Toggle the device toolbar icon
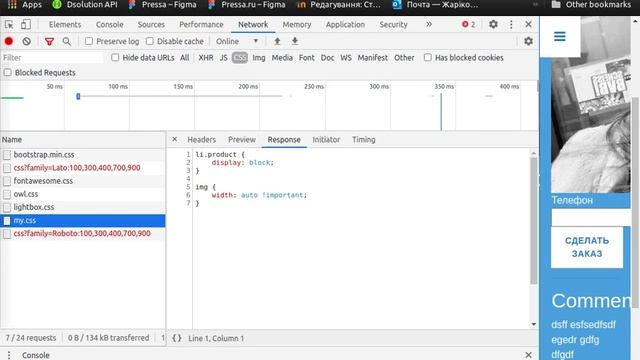 pyautogui.click(x=26, y=24)
